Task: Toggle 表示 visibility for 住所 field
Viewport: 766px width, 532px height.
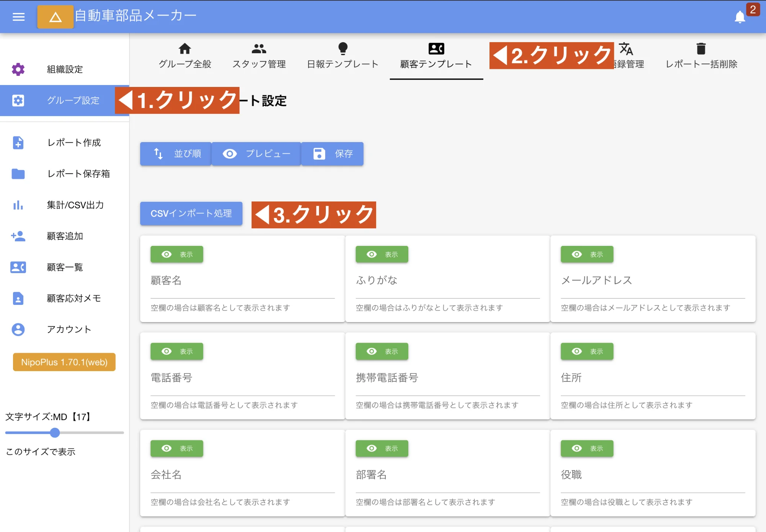Action: click(587, 351)
